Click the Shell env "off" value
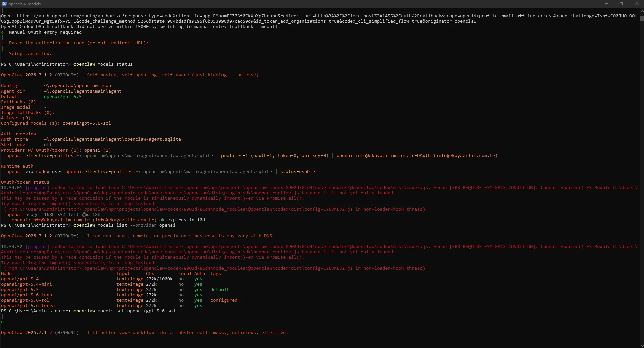This screenshot has height=348, width=644. [48, 145]
